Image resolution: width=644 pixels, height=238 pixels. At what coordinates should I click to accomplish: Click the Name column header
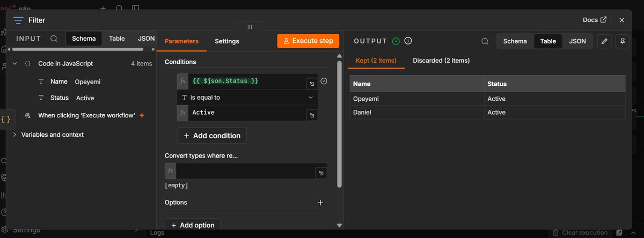pos(416,84)
